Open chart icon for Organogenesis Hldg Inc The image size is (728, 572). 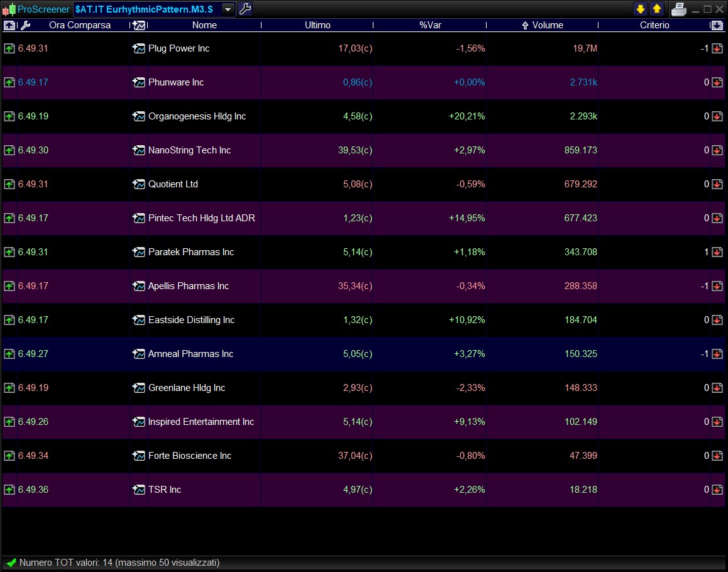[x=138, y=116]
